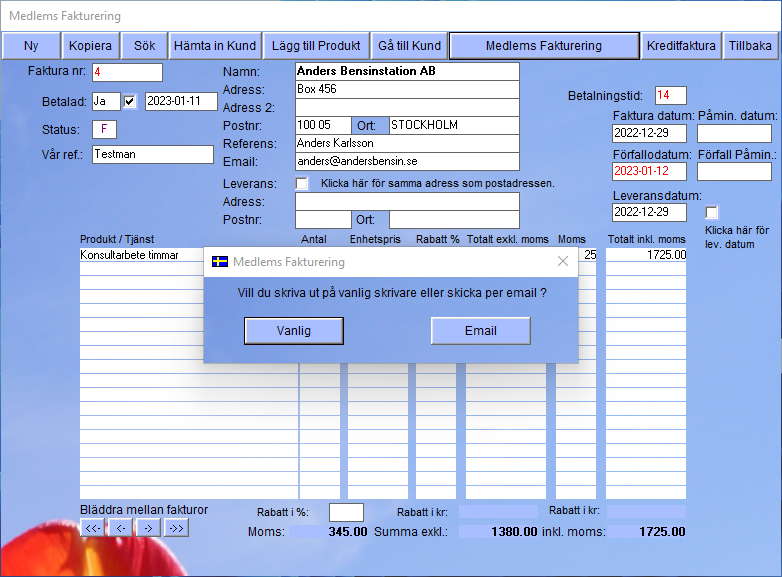Click Hämta in Kund button

[215, 46]
